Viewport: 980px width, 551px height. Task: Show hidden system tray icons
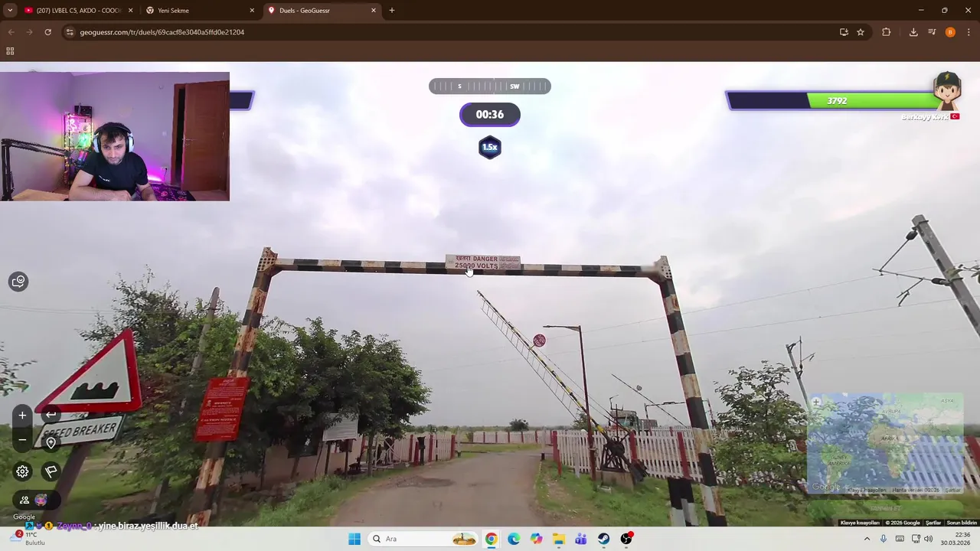click(x=867, y=539)
